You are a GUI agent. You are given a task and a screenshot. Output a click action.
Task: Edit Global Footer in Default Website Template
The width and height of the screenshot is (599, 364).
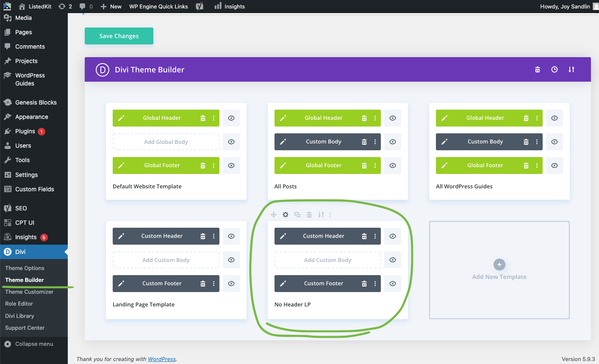(x=121, y=165)
